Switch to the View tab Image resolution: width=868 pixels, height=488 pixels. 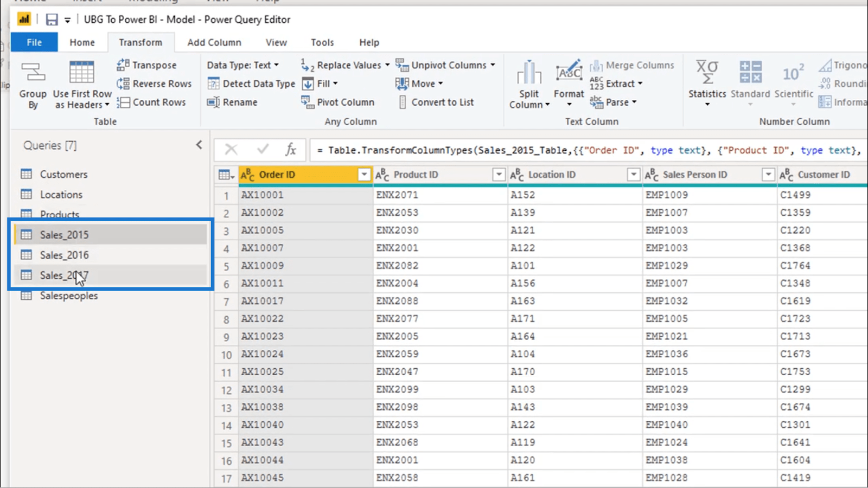tap(276, 42)
